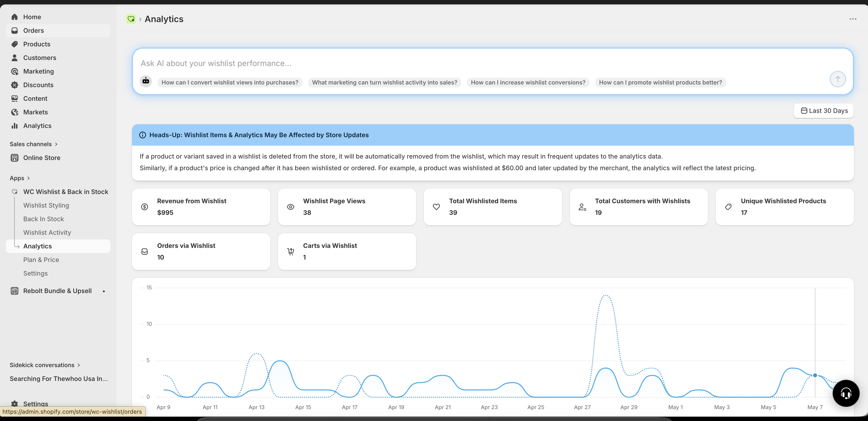
Task: Click the Orders via Wishlist 10 card
Action: 201,252
